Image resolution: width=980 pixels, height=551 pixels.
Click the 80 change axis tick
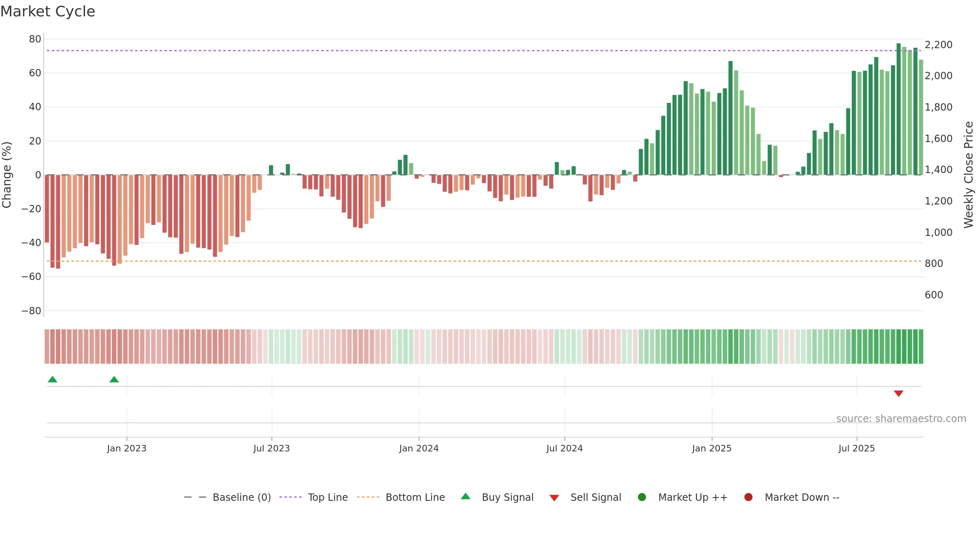click(x=35, y=39)
